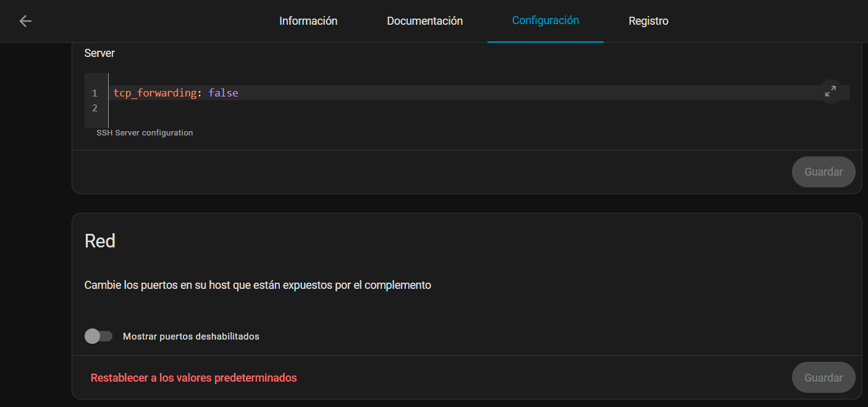
Task: Click Restablecer a los valores predeterminados
Action: (x=194, y=377)
